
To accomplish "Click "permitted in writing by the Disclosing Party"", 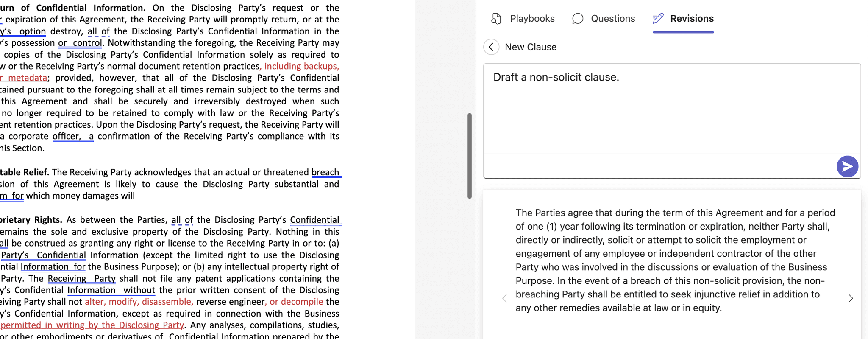I will pos(92,325).
